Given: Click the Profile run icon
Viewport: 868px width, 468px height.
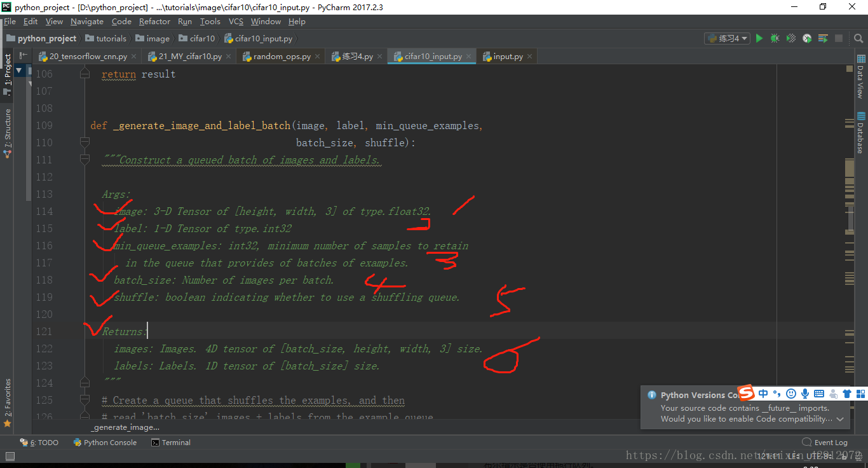Looking at the screenshot, I should 807,38.
